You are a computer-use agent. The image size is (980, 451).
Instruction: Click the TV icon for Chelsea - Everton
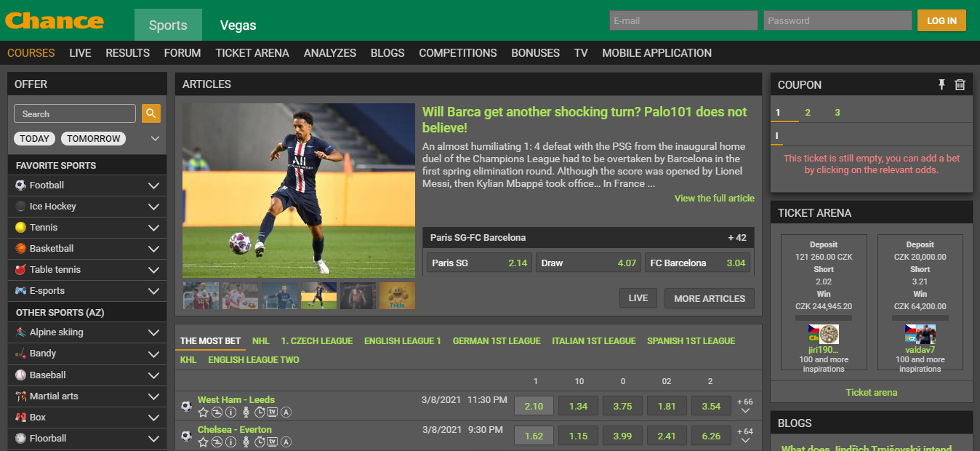point(273,442)
